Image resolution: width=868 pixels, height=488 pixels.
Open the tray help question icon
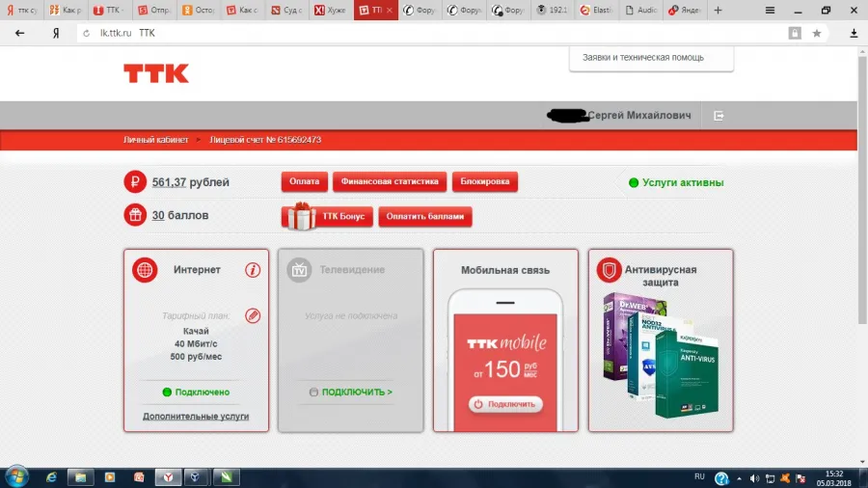coord(721,478)
